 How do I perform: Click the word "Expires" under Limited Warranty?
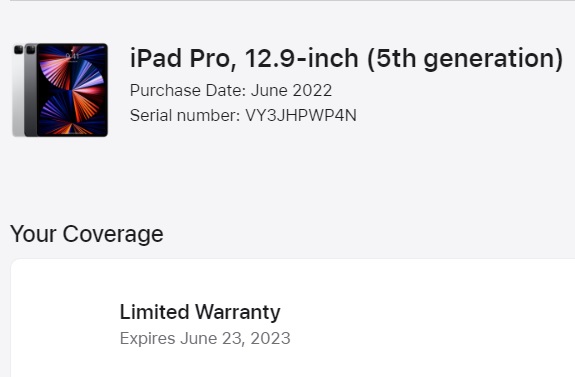coord(147,338)
